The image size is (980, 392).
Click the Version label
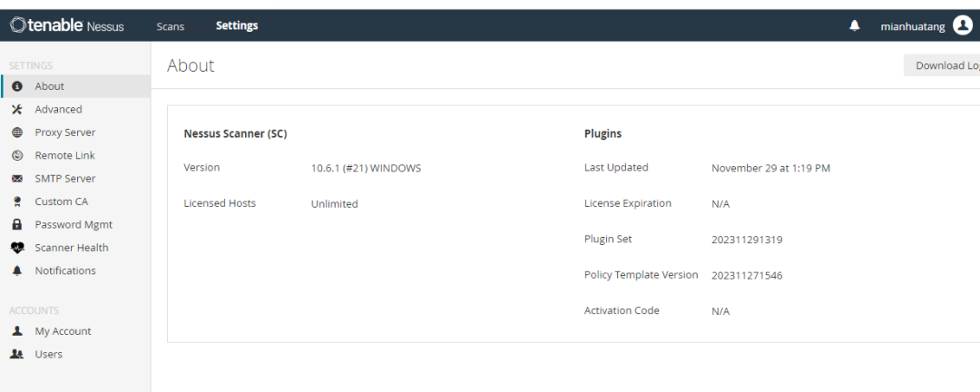(x=201, y=168)
